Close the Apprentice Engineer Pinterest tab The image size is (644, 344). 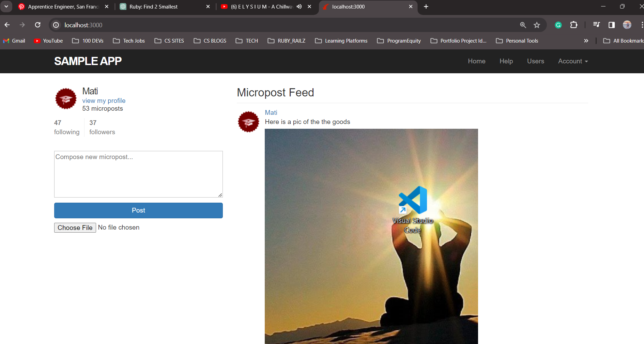107,6
